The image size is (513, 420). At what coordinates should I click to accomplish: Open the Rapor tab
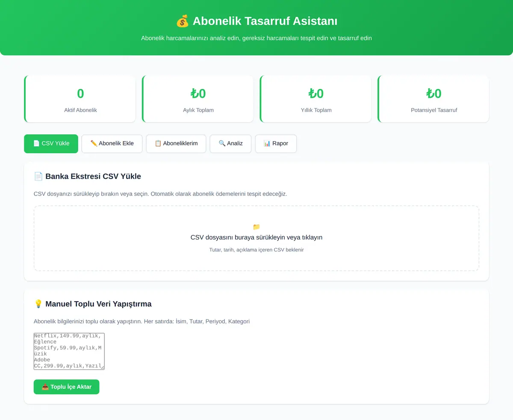pyautogui.click(x=276, y=144)
